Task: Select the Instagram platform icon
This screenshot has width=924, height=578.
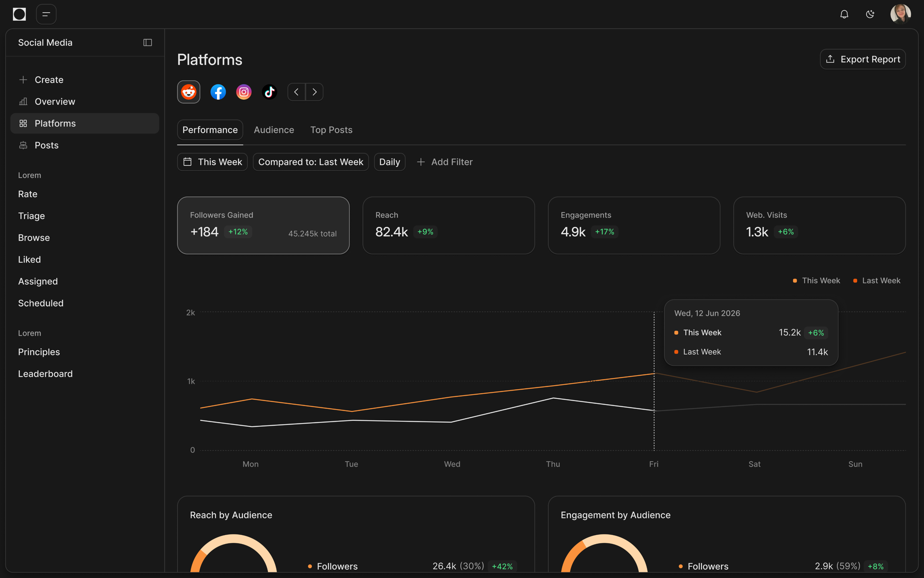Action: (x=244, y=92)
